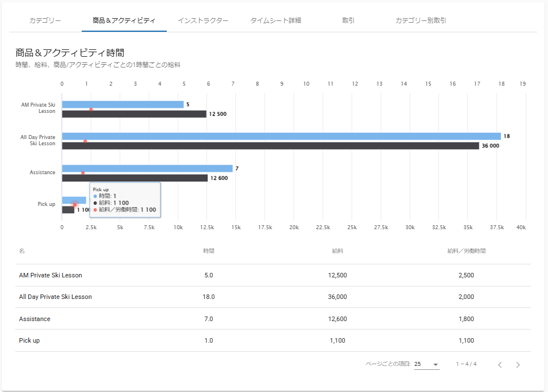Click the red marker on Assistance row

click(x=83, y=173)
